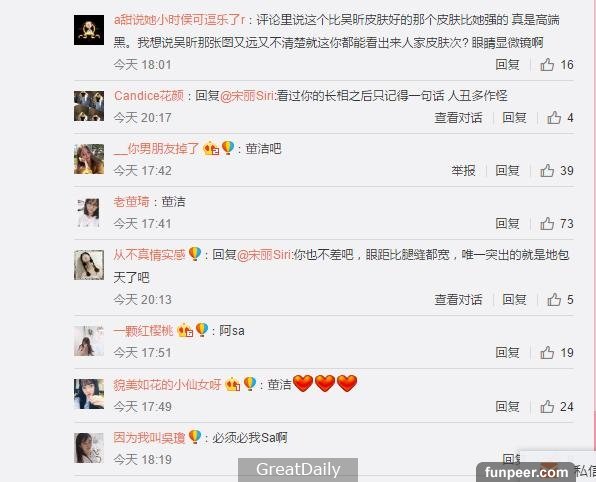Screen dimensions: 596x482
Task: Click @宋丽Siri mention in Candice花颜's reply
Action: point(247,95)
